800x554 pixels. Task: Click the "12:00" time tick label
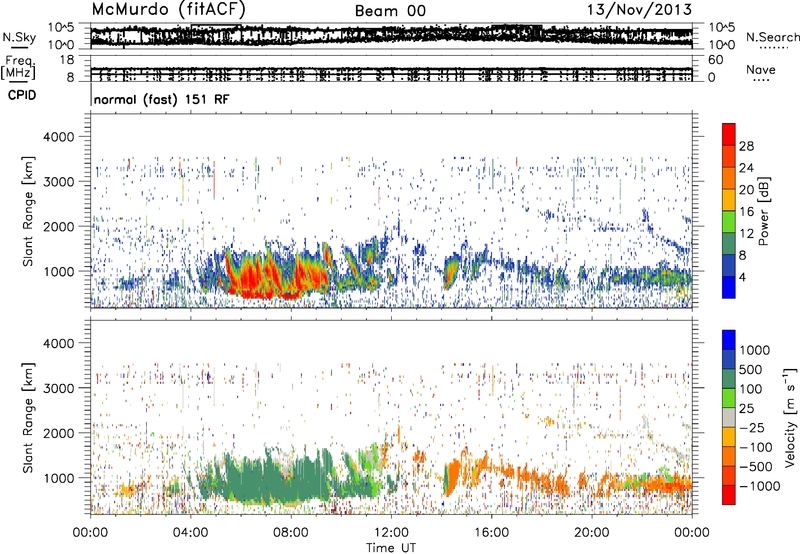tap(391, 533)
